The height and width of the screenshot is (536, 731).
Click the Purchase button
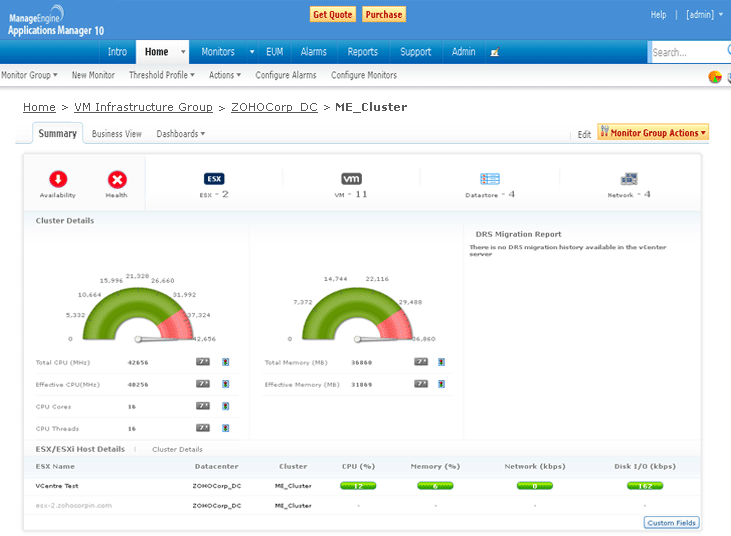[x=384, y=14]
